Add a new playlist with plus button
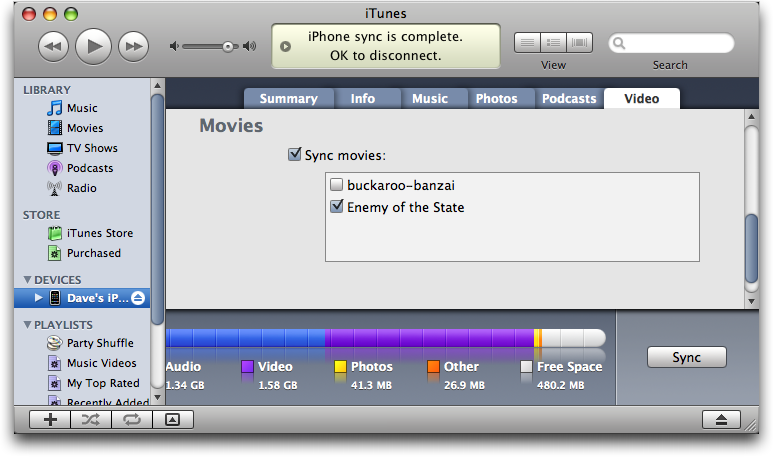 pos(50,420)
